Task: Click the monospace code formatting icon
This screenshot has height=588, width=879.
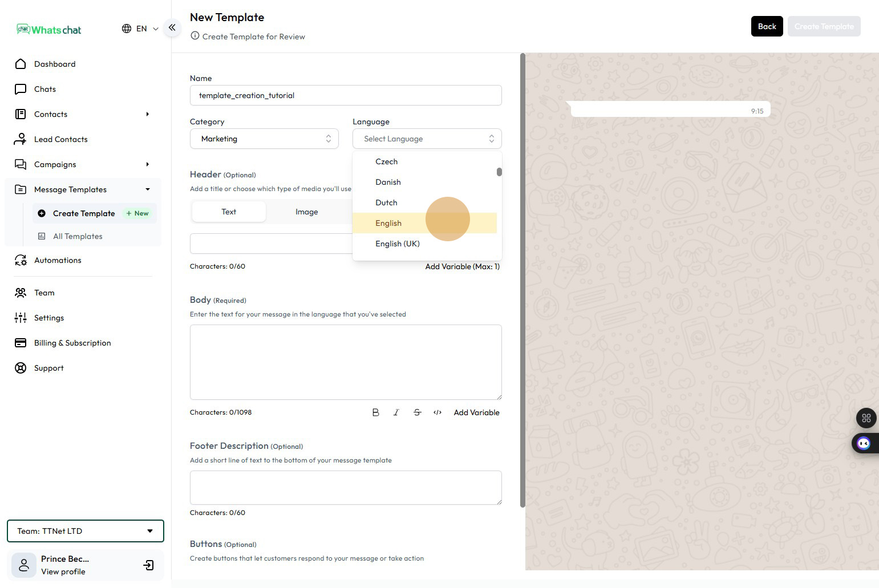Action: [438, 412]
